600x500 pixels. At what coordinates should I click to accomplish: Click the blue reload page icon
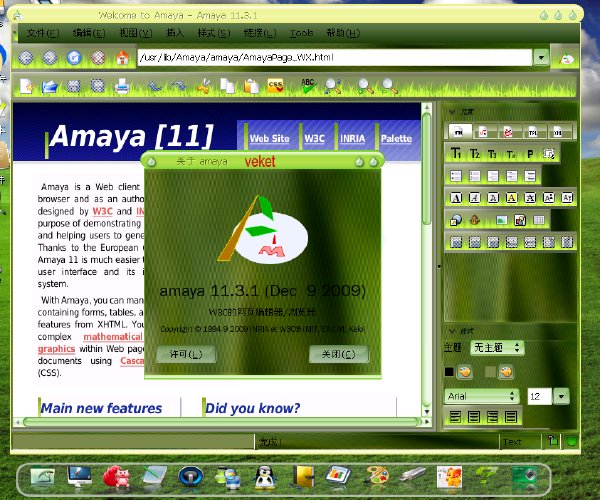click(x=74, y=58)
